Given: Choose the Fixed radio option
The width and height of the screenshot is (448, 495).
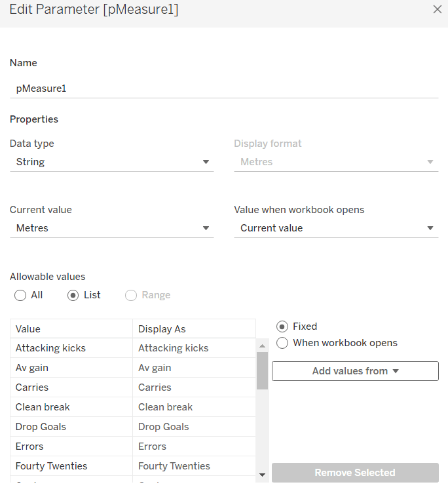Looking at the screenshot, I should [x=282, y=327].
